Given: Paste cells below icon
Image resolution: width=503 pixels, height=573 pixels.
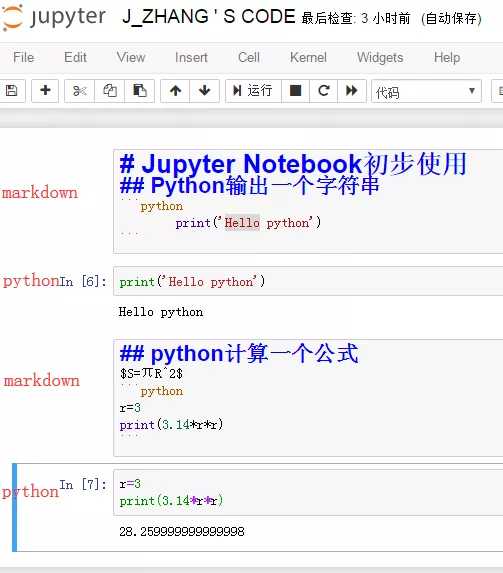Looking at the screenshot, I should pos(139,91).
